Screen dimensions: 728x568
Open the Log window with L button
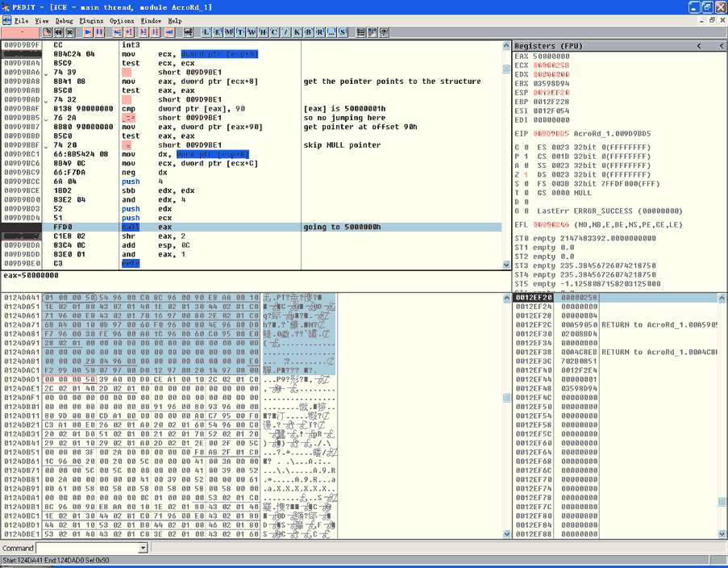click(207, 32)
